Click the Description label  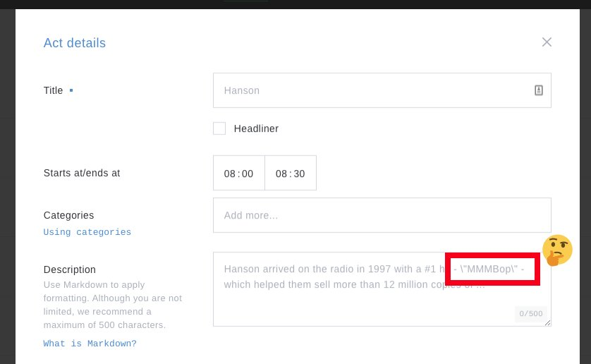(x=70, y=269)
